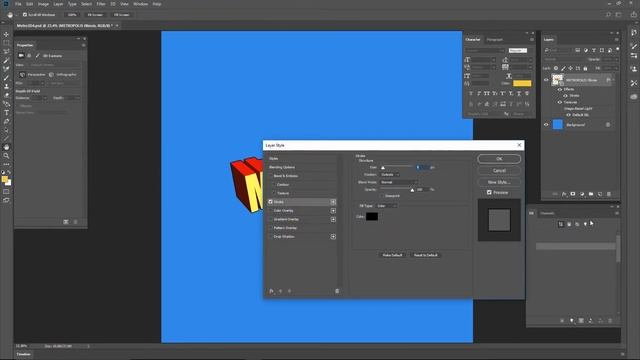Open the Window menu
Viewport: 640px width, 360px height.
140,4
